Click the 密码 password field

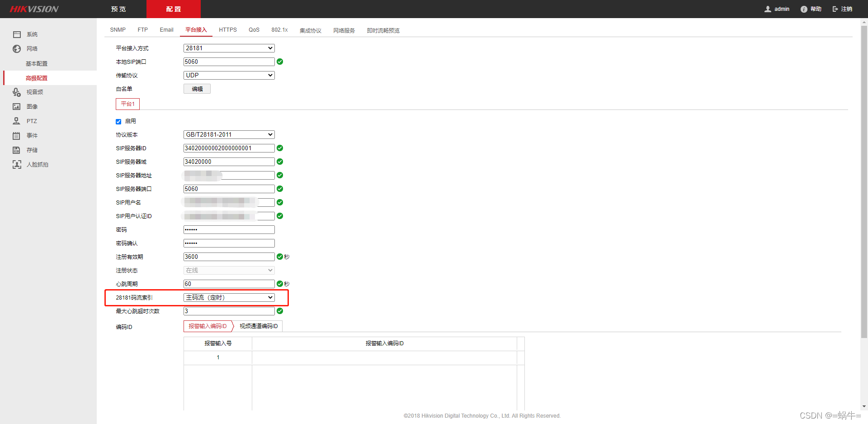[x=229, y=229]
